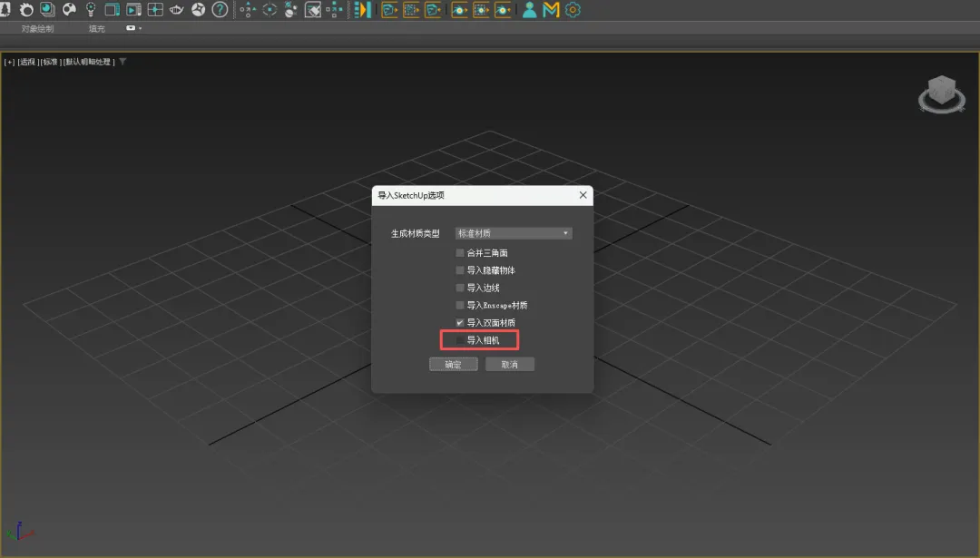This screenshot has width=980, height=558.
Task: Click the white notched ring icon
Action: (26, 9)
